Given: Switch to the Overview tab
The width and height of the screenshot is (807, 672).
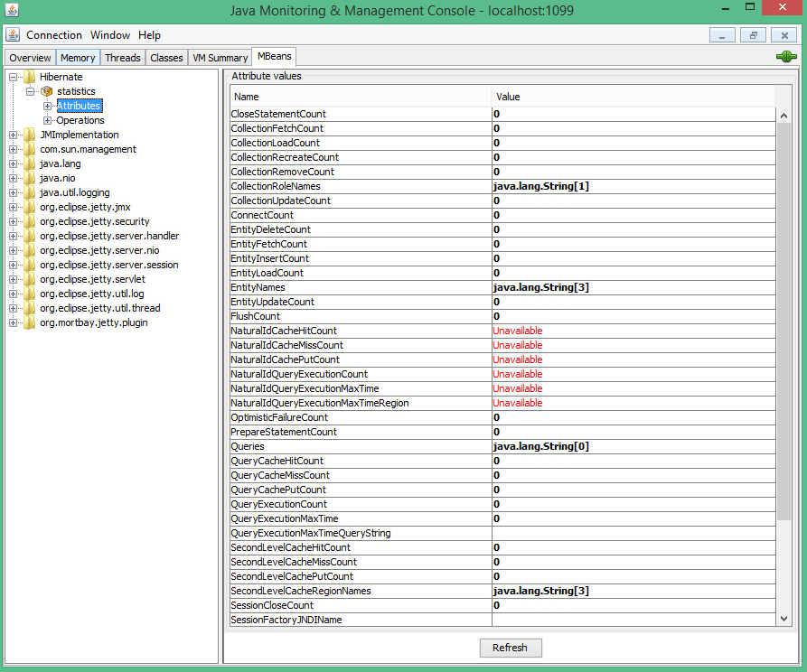Looking at the screenshot, I should click(x=30, y=58).
